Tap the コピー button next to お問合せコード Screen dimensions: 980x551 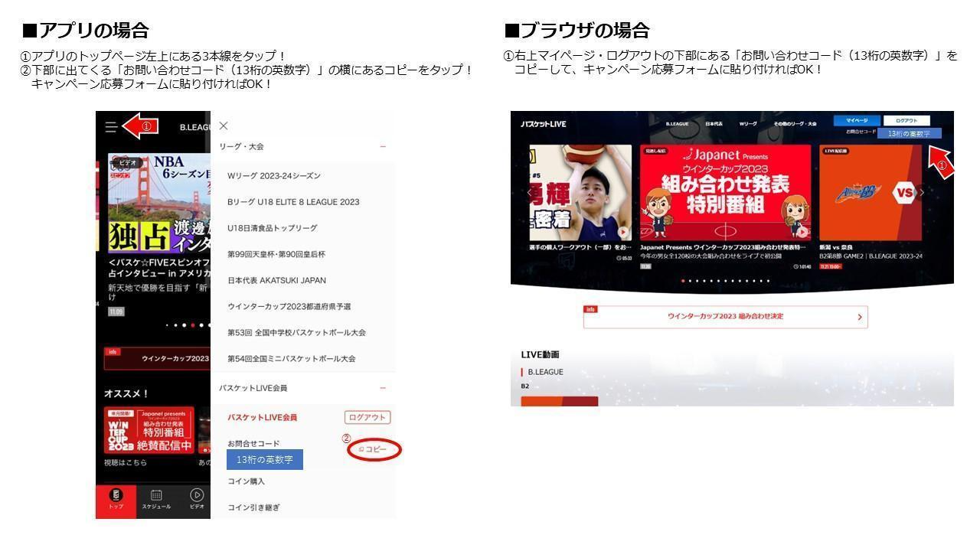tap(374, 450)
